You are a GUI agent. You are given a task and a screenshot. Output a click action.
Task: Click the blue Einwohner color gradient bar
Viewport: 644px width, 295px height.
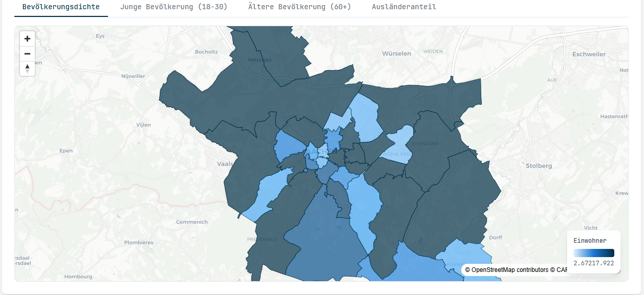(594, 252)
